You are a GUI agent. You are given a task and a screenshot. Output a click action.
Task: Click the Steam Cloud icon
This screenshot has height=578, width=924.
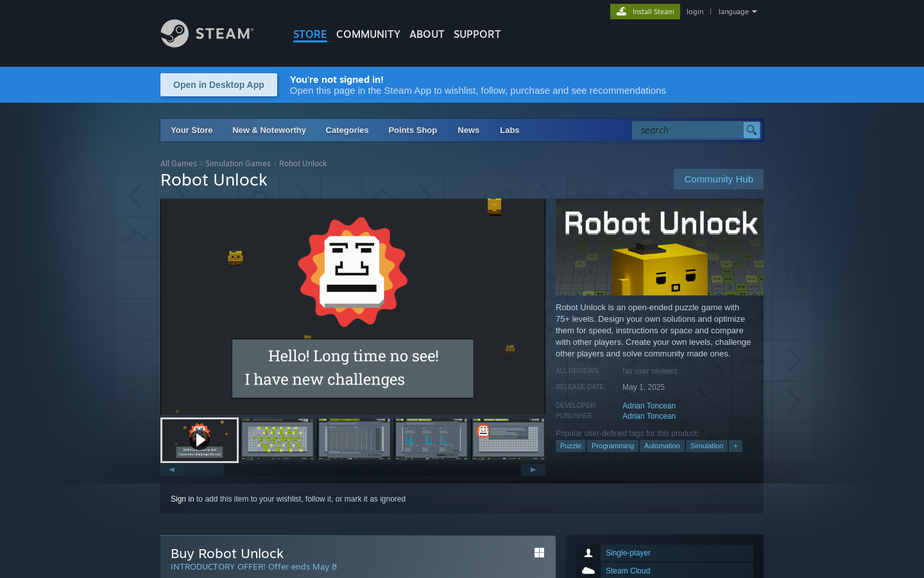pyautogui.click(x=588, y=570)
